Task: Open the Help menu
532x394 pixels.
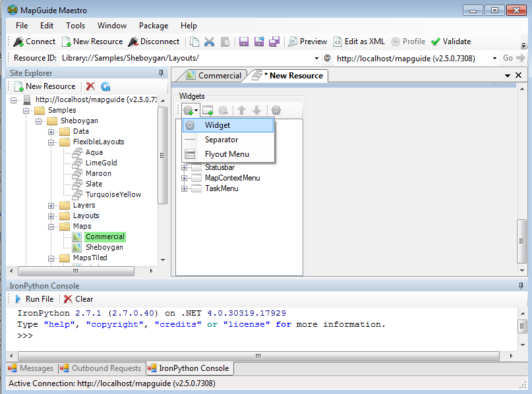Action: (x=189, y=26)
